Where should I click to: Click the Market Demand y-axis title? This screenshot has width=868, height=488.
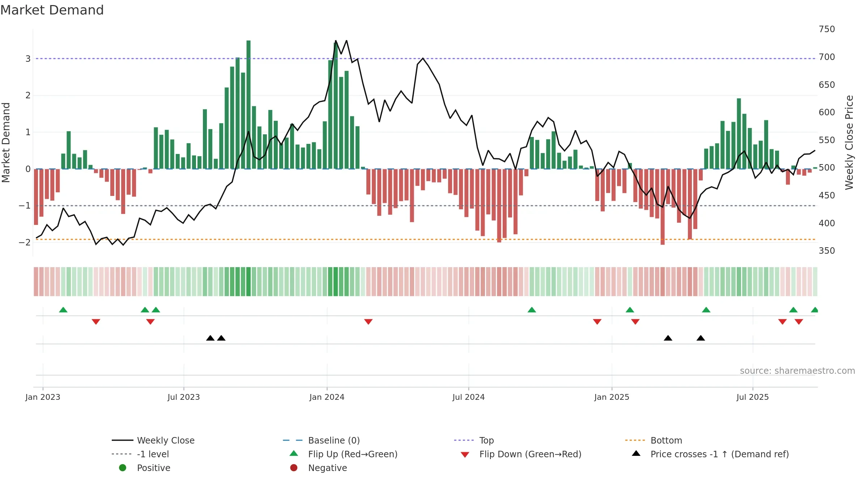[6, 142]
